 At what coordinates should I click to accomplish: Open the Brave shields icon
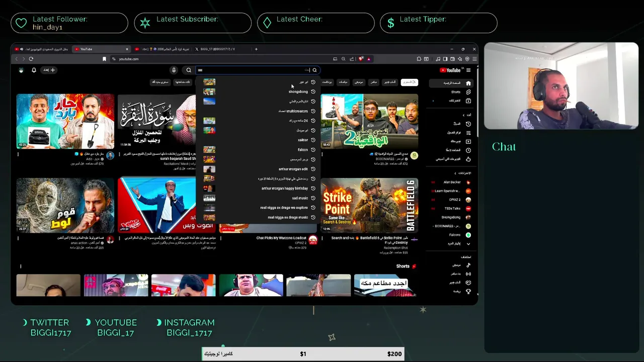(361, 59)
